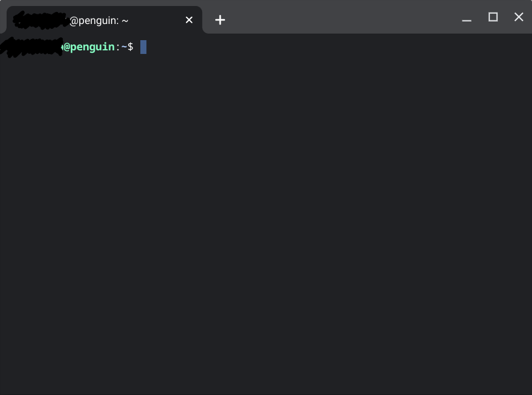Select the @penguin: ~ terminal tab
Image resolution: width=532 pixels, height=395 pixels.
pyautogui.click(x=104, y=20)
